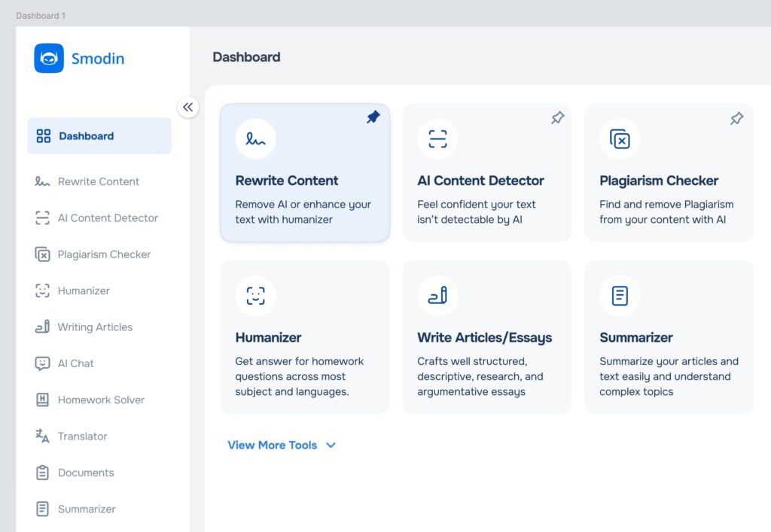Click the AI Content Detector scan icon in sidebar
771x532 pixels.
coord(42,217)
